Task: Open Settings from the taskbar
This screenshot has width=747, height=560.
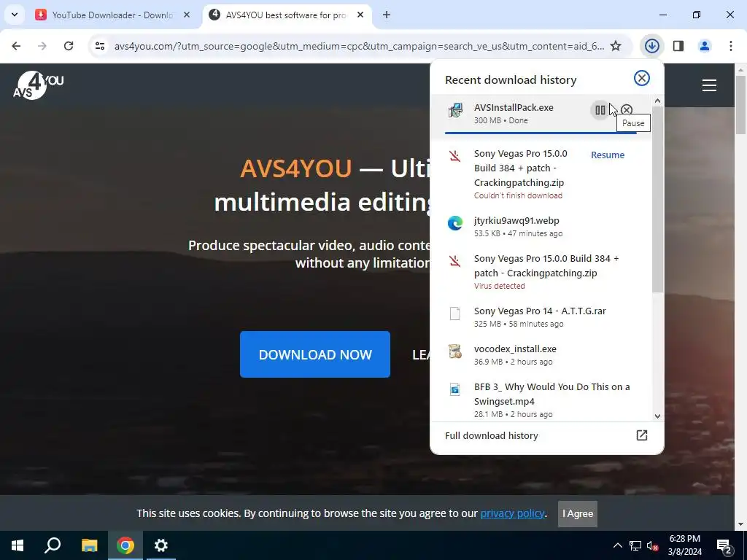Action: tap(161, 545)
